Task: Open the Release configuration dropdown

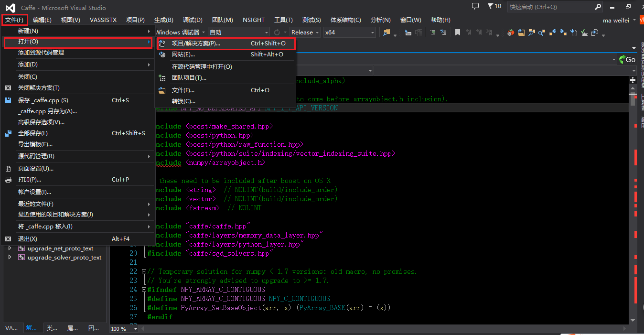Action: coord(305,32)
